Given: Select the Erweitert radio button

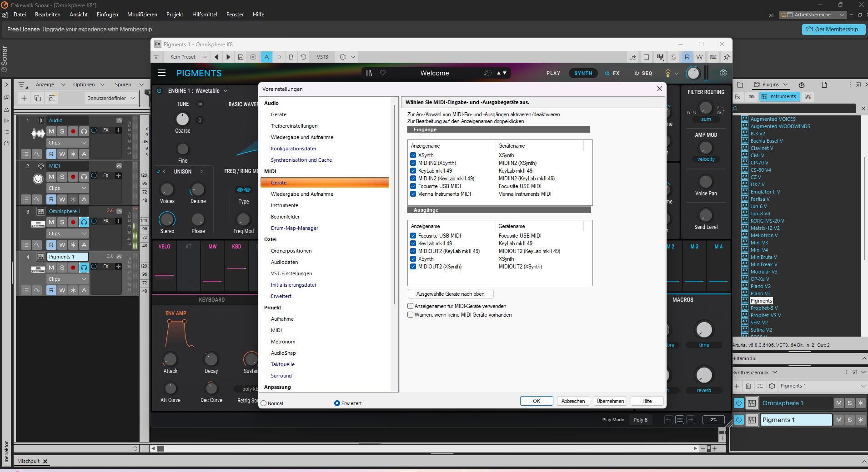Looking at the screenshot, I should (337, 403).
